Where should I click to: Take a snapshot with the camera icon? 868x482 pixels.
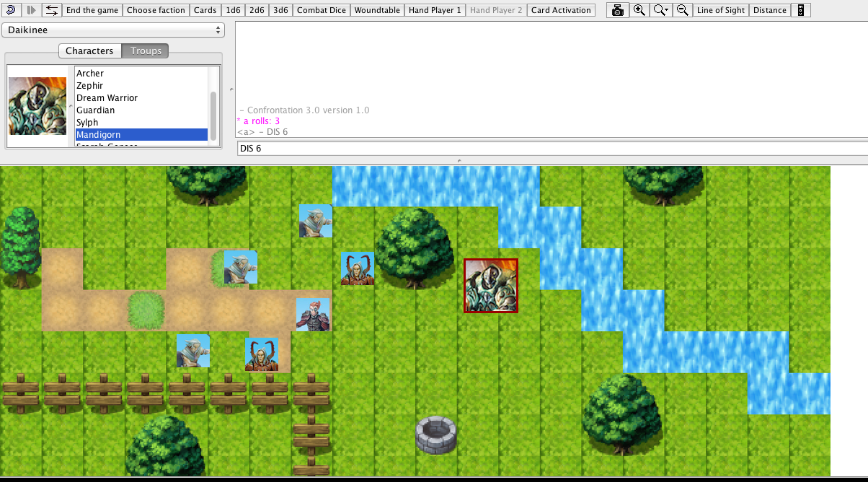pos(617,10)
